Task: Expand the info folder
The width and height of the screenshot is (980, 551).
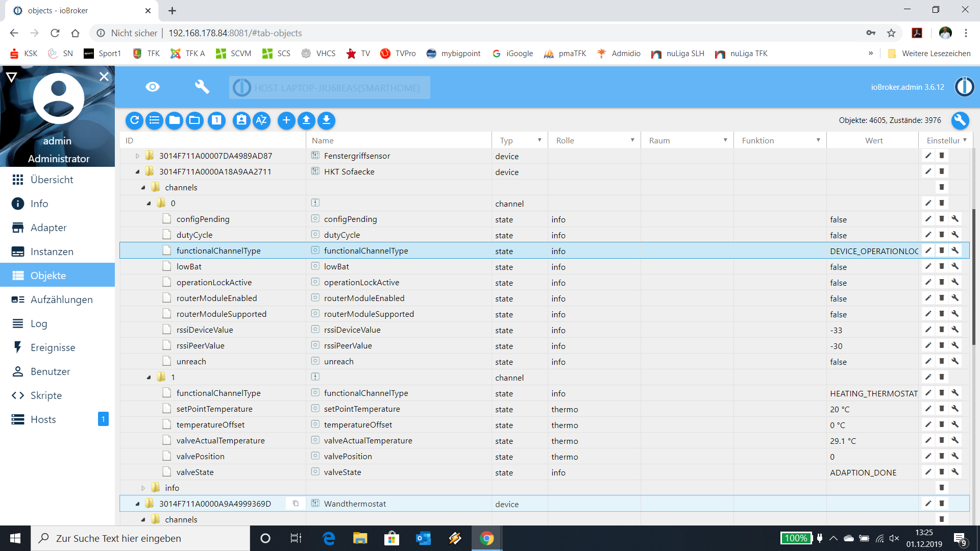Action: (x=143, y=488)
